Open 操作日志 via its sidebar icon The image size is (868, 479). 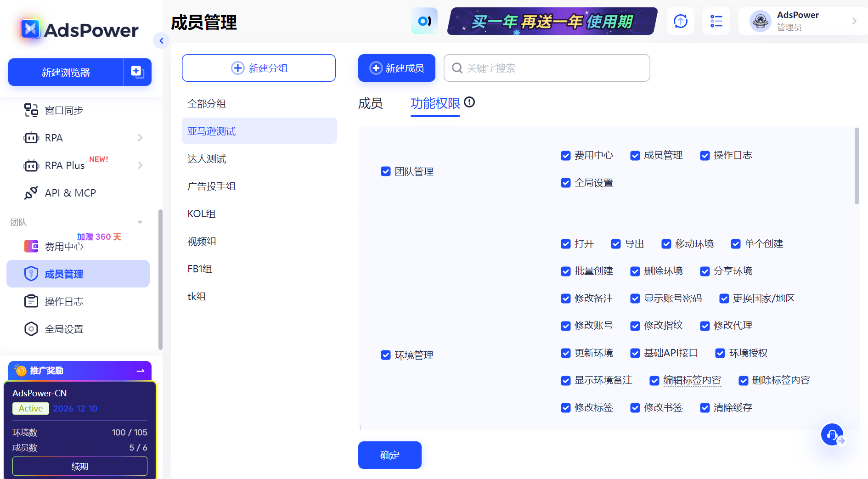pos(31,301)
